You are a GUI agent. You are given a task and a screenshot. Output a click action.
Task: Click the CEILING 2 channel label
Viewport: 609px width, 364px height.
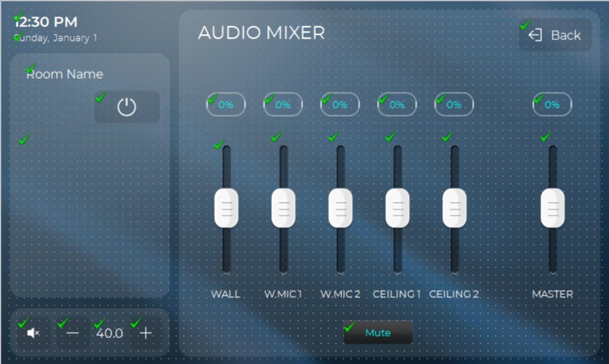[x=454, y=294]
